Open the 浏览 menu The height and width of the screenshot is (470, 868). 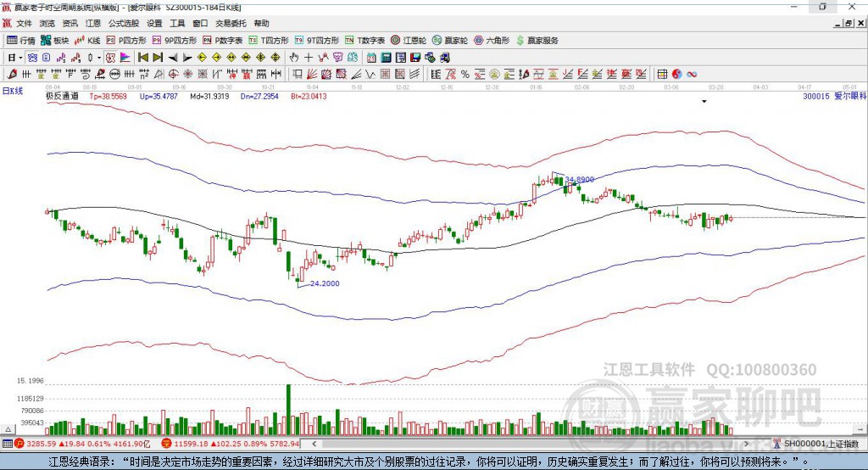47,23
